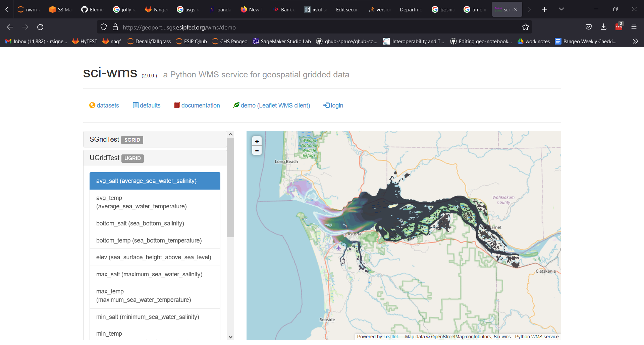Image resolution: width=644 pixels, height=345 pixels.
Task: Click the list icon beside defaults
Action: tap(136, 105)
